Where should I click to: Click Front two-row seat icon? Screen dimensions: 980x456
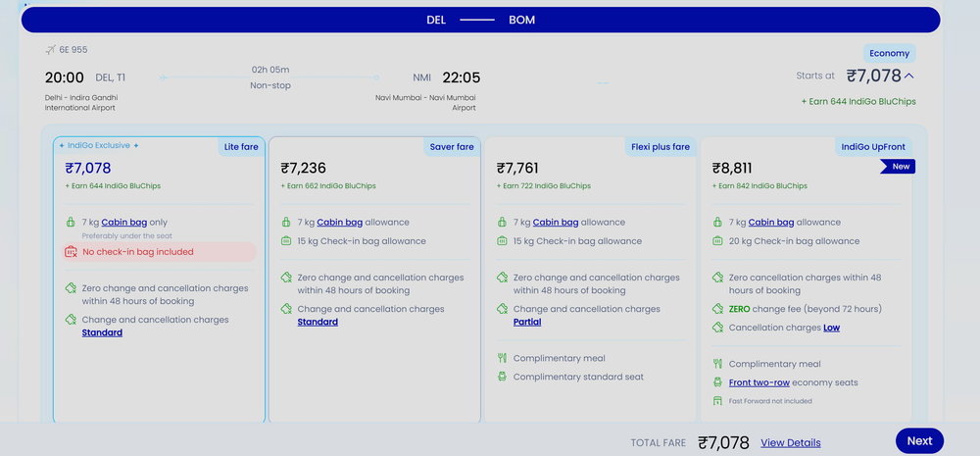pyautogui.click(x=717, y=382)
